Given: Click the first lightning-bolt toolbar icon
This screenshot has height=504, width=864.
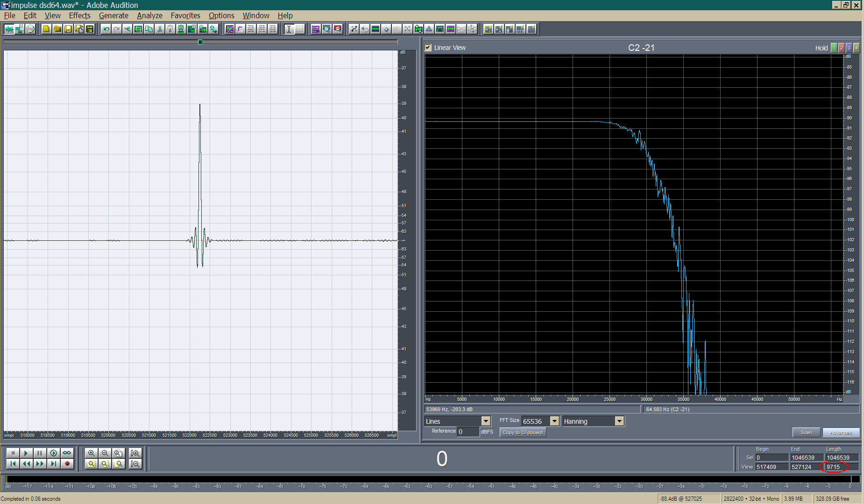Looking at the screenshot, I should [488, 29].
